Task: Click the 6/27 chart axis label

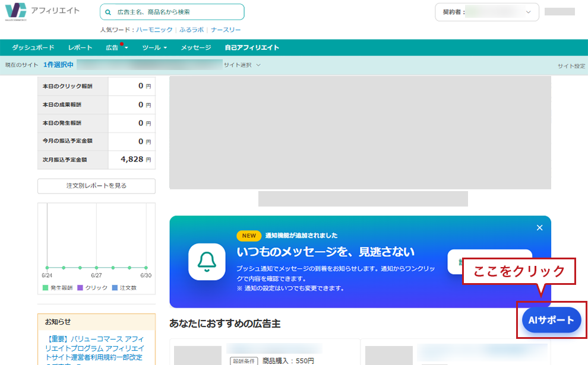Action: pyautogui.click(x=96, y=275)
